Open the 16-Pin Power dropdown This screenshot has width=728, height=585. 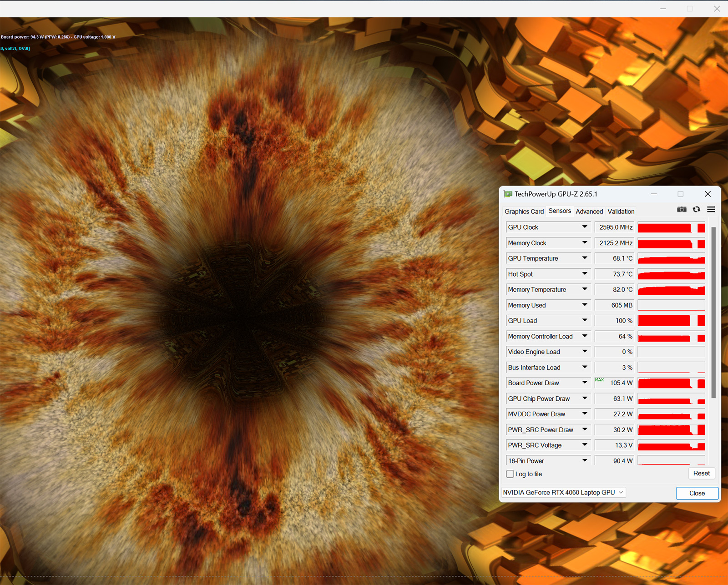pos(585,460)
